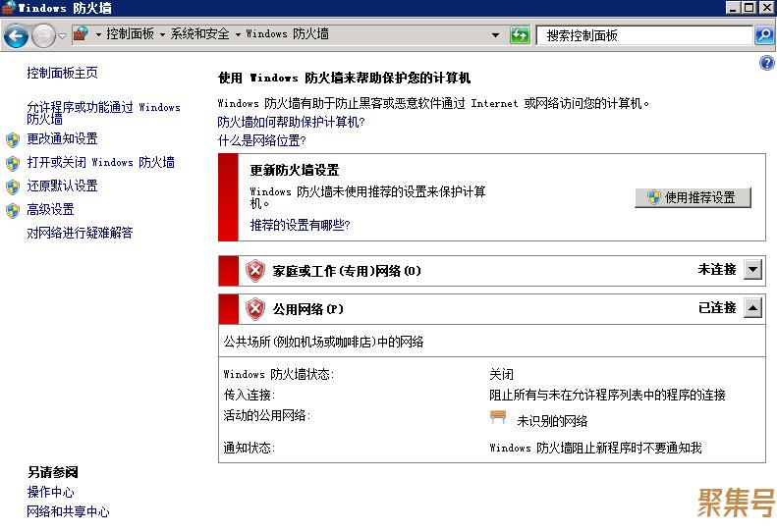Click the red shield icon beside 公用网络

tap(255, 308)
